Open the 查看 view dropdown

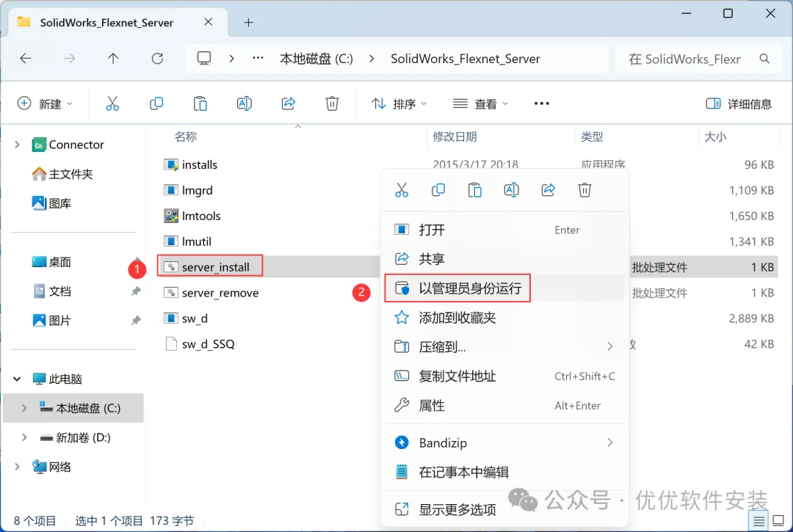[480, 103]
